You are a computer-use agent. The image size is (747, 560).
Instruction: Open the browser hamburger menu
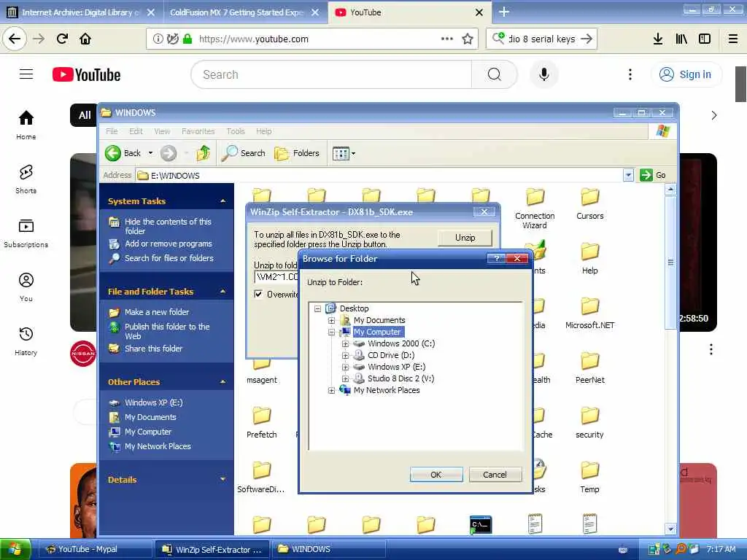pos(733,39)
